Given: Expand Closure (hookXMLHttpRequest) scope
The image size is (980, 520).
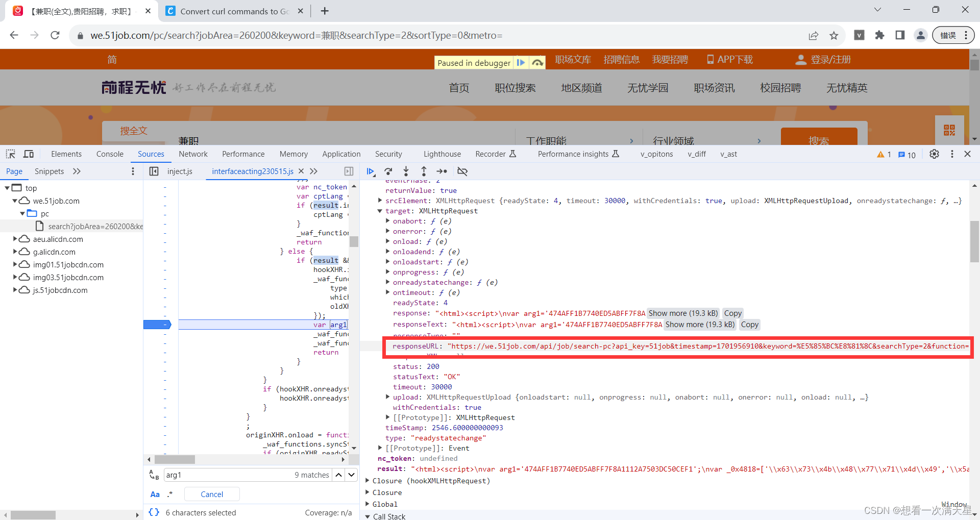Looking at the screenshot, I should coord(367,481).
